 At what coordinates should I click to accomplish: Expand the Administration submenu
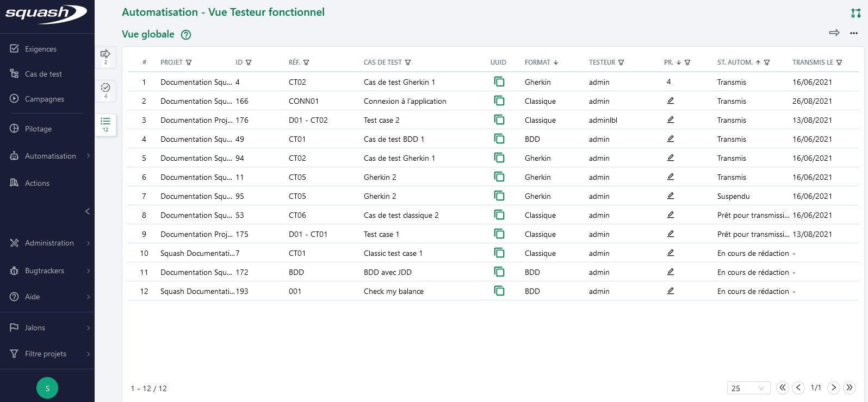click(x=88, y=243)
